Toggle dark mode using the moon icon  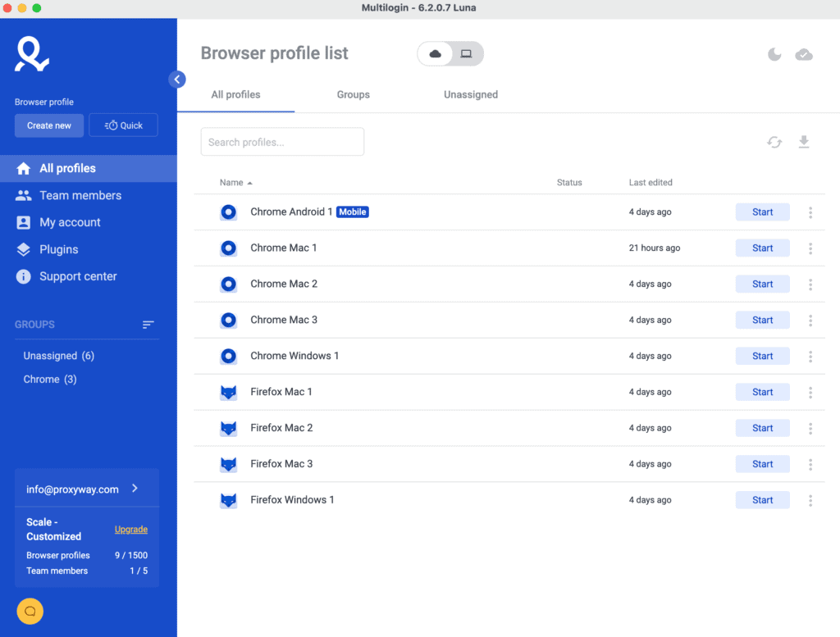[x=774, y=54]
